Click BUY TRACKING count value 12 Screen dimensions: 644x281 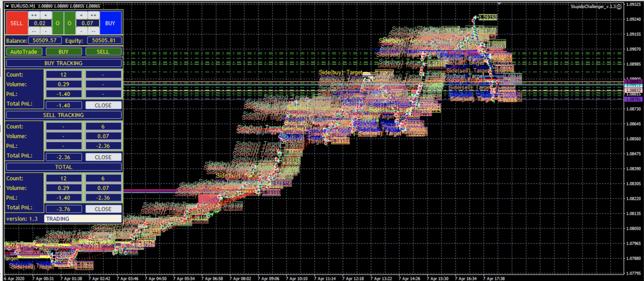[x=63, y=74]
